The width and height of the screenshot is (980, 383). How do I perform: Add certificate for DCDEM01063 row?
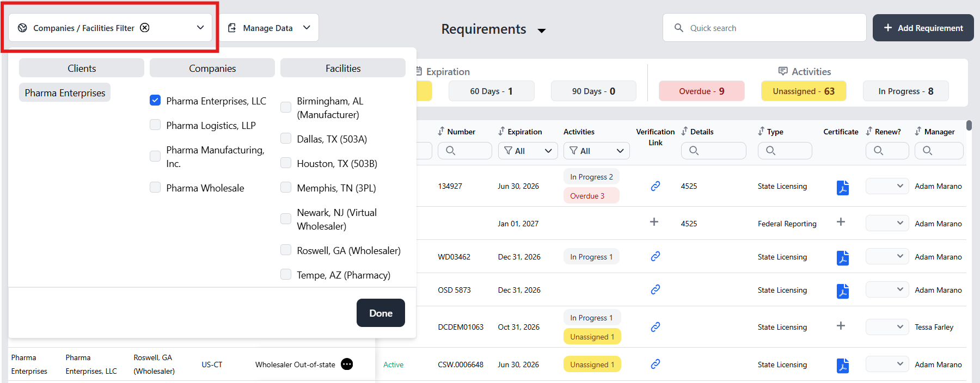pos(841,326)
